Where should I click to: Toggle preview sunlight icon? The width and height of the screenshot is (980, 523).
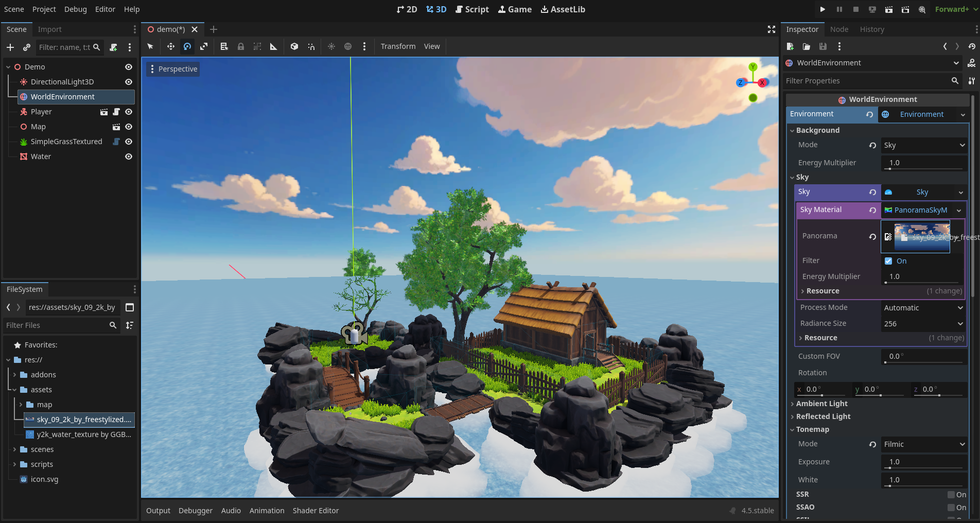pyautogui.click(x=331, y=46)
